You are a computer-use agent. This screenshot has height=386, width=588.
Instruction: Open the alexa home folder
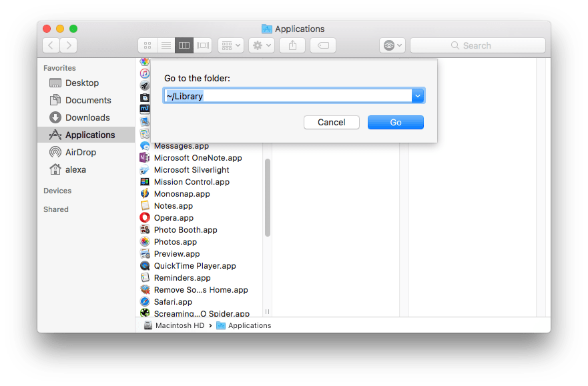pos(75,169)
